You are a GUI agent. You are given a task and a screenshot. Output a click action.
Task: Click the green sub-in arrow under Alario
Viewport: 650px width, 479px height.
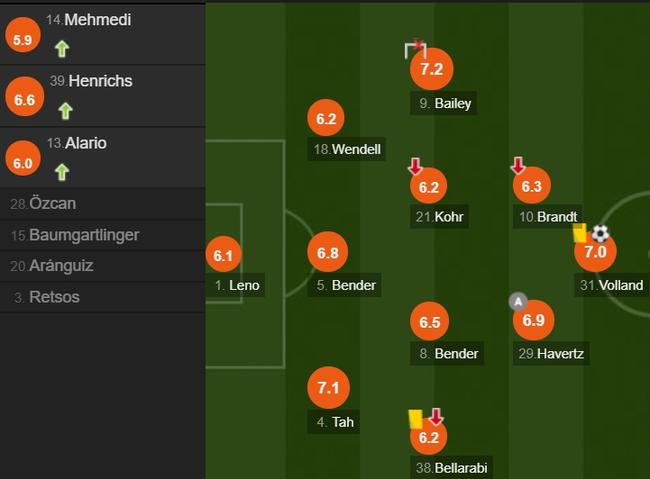(x=62, y=172)
